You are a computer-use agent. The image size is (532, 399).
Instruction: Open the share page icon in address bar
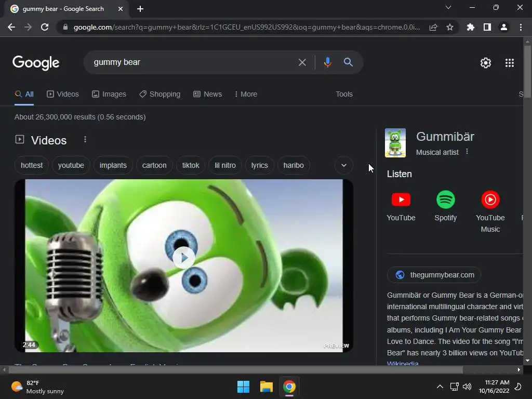433,28
